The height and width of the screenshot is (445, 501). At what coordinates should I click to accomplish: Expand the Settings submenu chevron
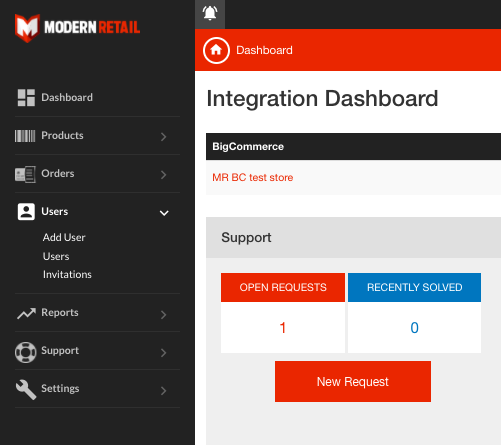click(163, 390)
